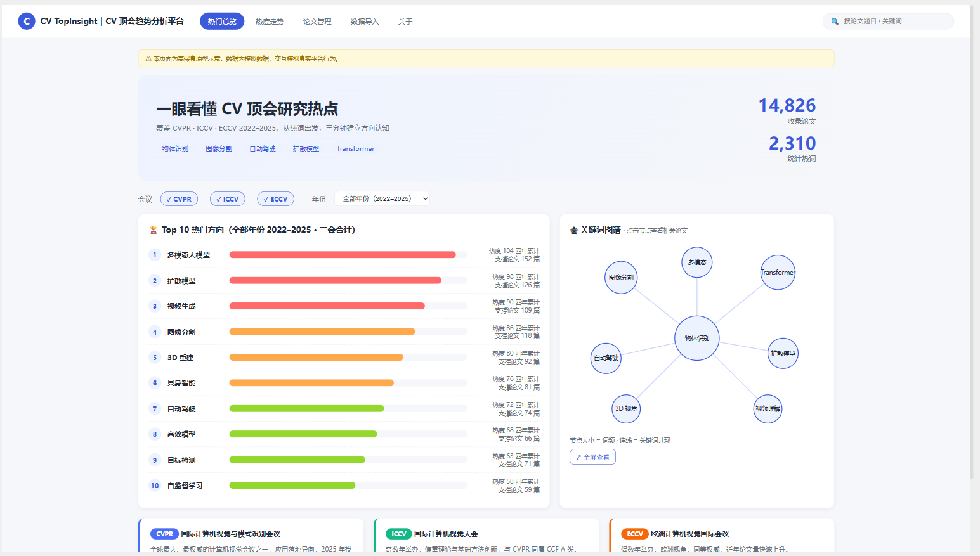Click the 支撑论文 118 篇 value
Screen dimensions: 980x556
tap(517, 336)
